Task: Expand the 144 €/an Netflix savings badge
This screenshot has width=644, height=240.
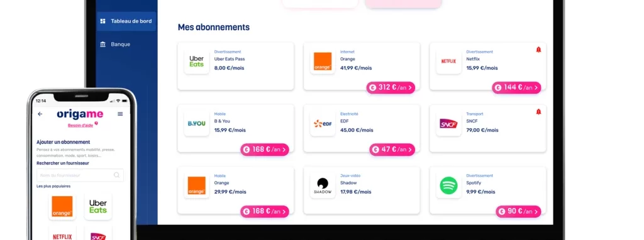Action: pyautogui.click(x=517, y=87)
